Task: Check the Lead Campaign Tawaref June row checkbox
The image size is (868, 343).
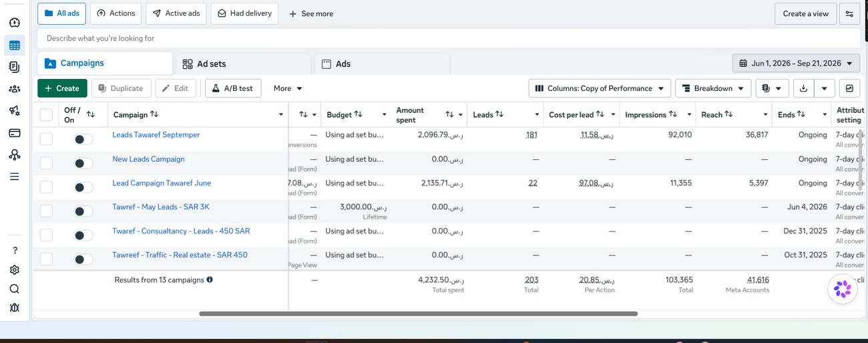Action: (46, 187)
